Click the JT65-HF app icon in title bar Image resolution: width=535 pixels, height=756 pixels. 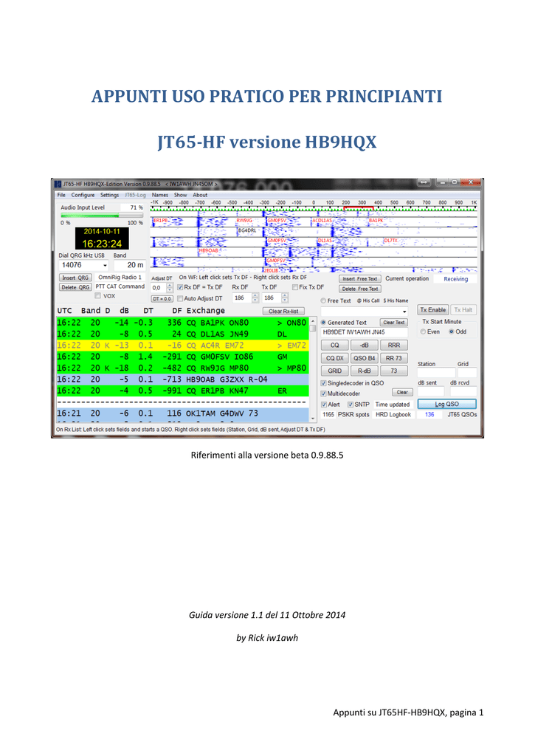click(58, 184)
